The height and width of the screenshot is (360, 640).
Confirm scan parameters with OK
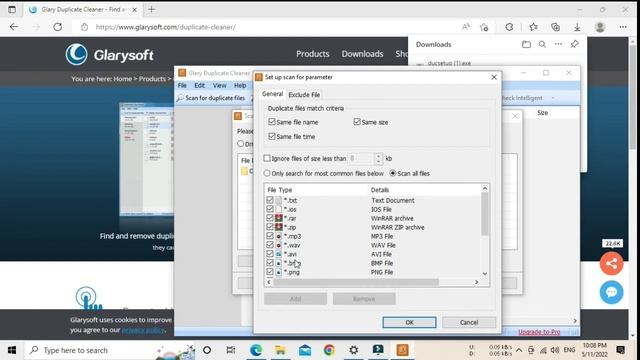coord(409,322)
